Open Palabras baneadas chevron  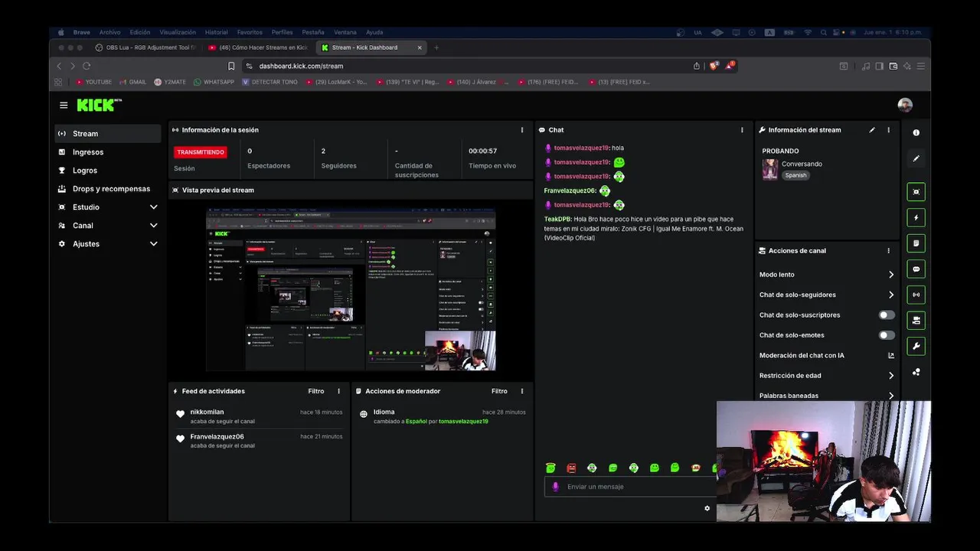(891, 396)
